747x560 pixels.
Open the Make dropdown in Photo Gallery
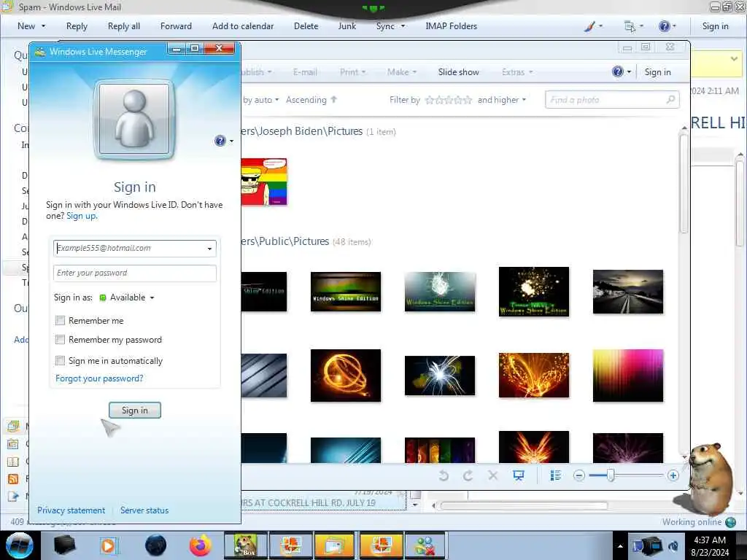(x=402, y=72)
